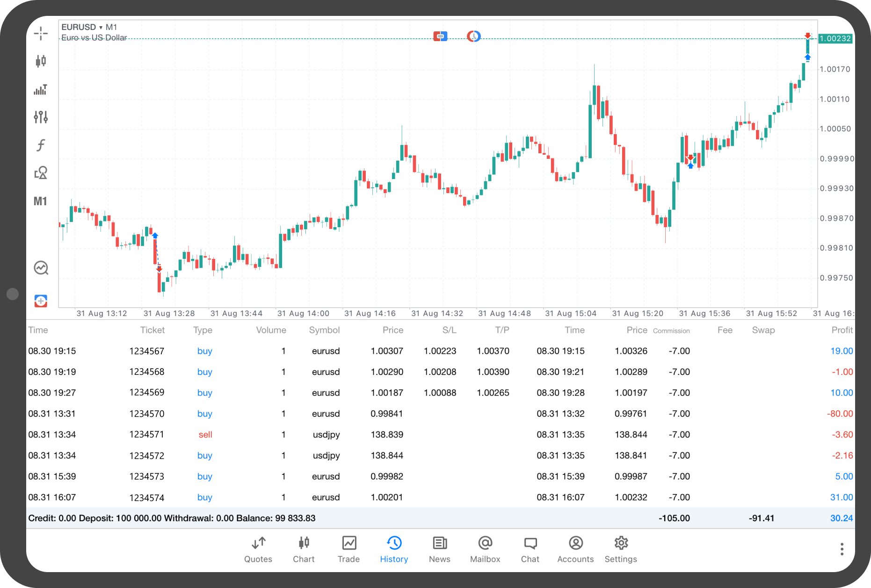Tap the red-blue add trade icon
Screen dimensions: 871x588
click(41, 301)
